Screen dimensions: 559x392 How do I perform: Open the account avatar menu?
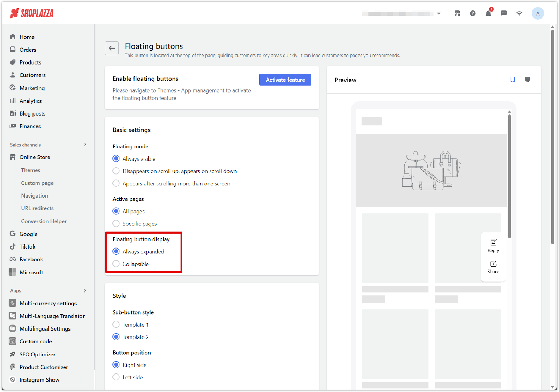tap(538, 14)
